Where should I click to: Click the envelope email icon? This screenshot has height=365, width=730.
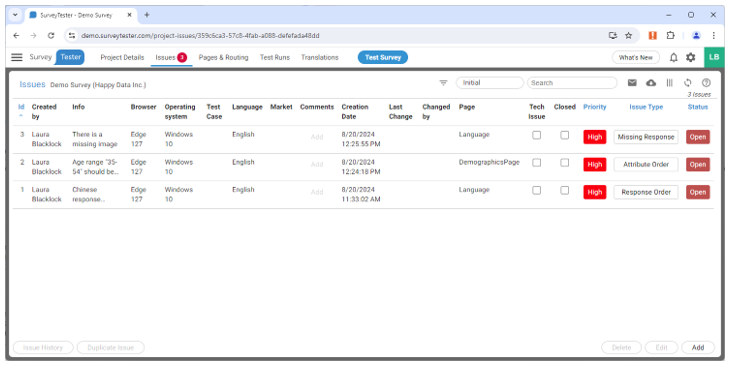(x=632, y=83)
